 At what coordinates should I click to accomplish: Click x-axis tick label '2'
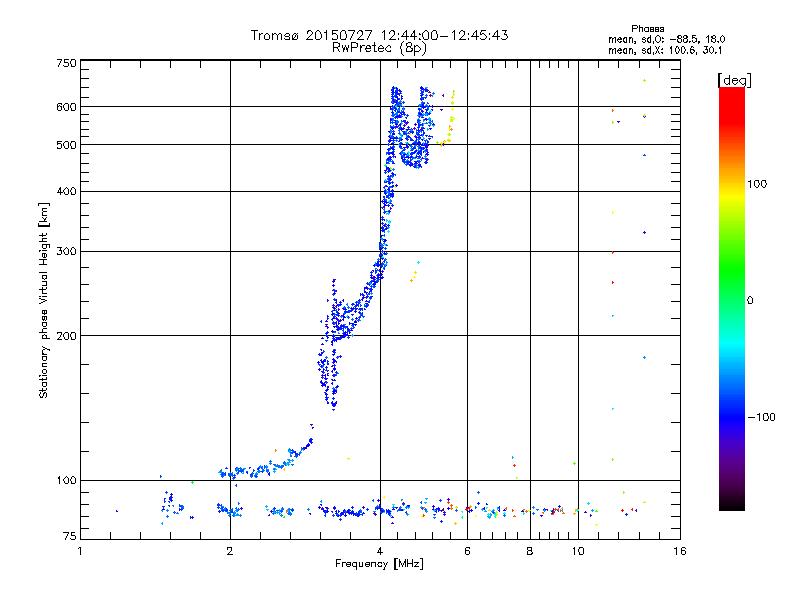tap(230, 551)
